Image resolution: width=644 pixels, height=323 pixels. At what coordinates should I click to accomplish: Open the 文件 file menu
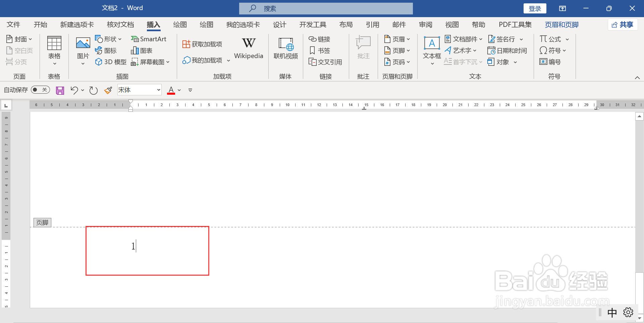(13, 25)
